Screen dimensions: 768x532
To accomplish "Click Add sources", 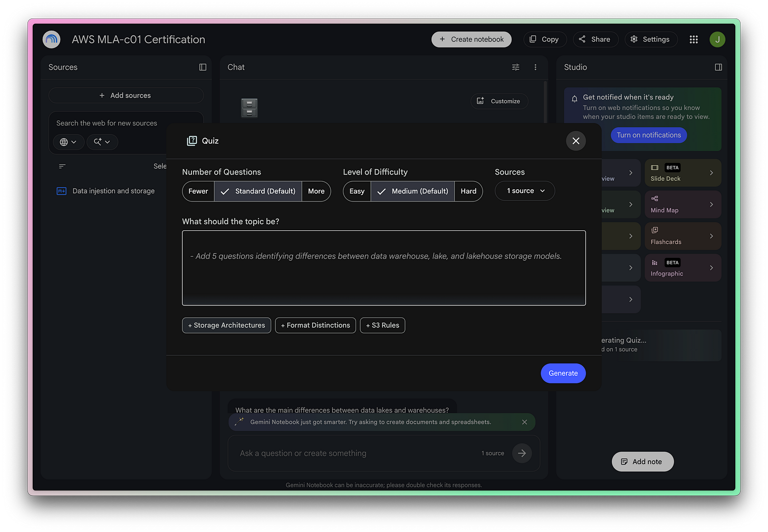I will [x=126, y=95].
